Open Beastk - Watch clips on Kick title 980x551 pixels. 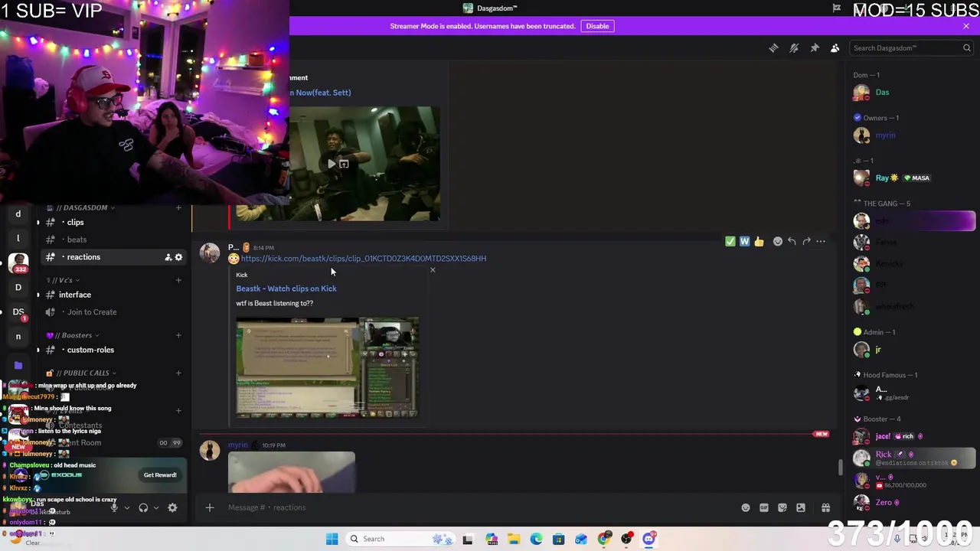pos(286,289)
